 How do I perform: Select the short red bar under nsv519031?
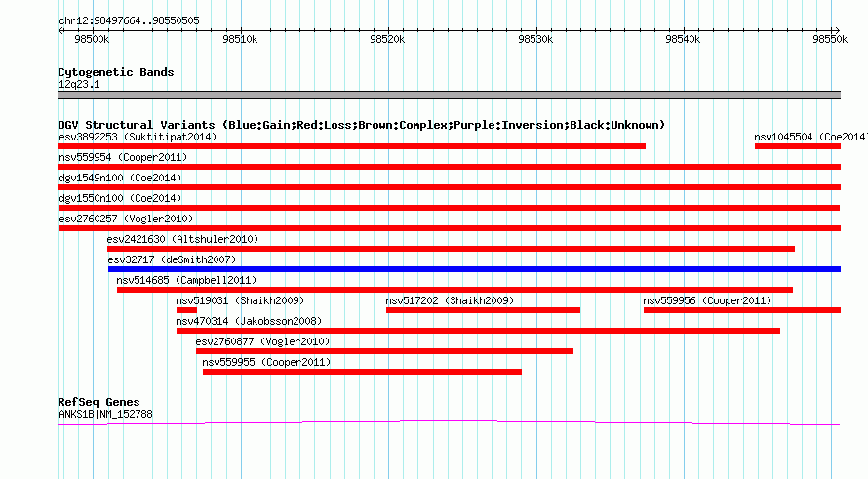click(x=186, y=310)
